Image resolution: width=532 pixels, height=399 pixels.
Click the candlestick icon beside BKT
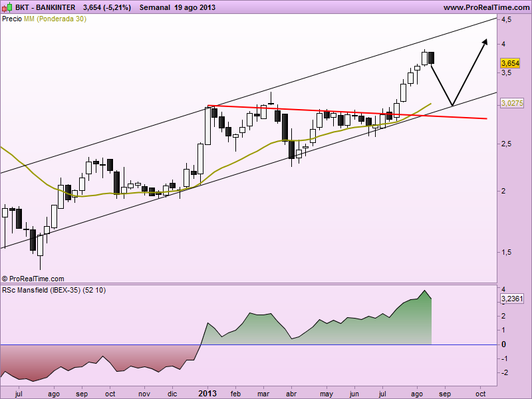tap(7, 7)
